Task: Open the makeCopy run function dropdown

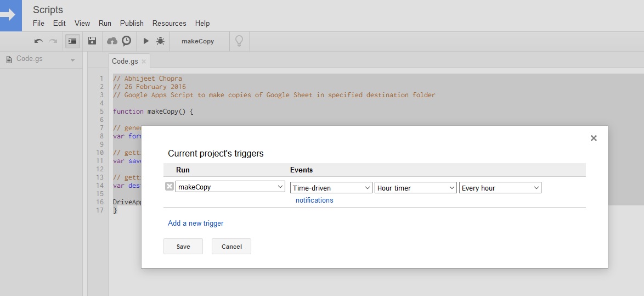Action: tap(230, 187)
